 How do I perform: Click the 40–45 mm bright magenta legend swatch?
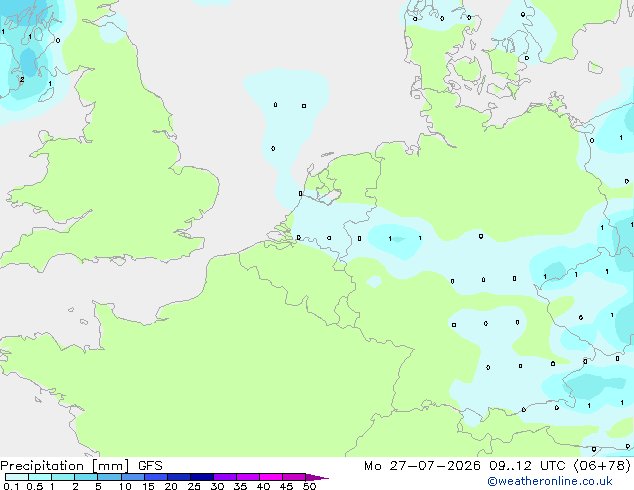tap(271, 477)
